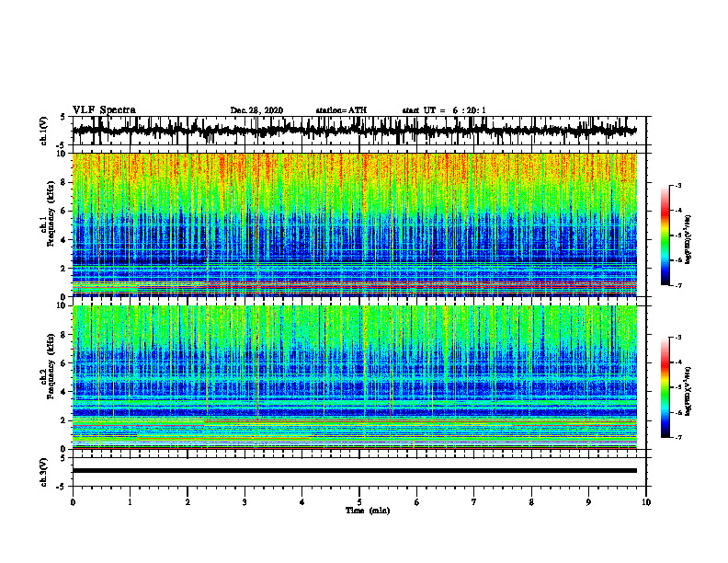This screenshot has height=563, width=728.
Task: Click the "VLF Spectra" plot title
Action: 104,110
